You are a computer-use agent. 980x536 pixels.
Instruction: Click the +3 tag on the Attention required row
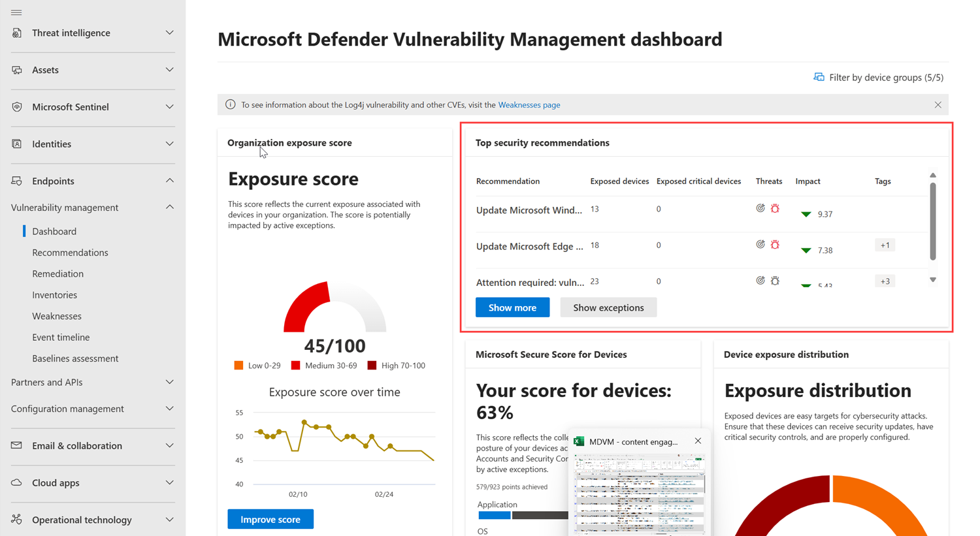tap(885, 281)
